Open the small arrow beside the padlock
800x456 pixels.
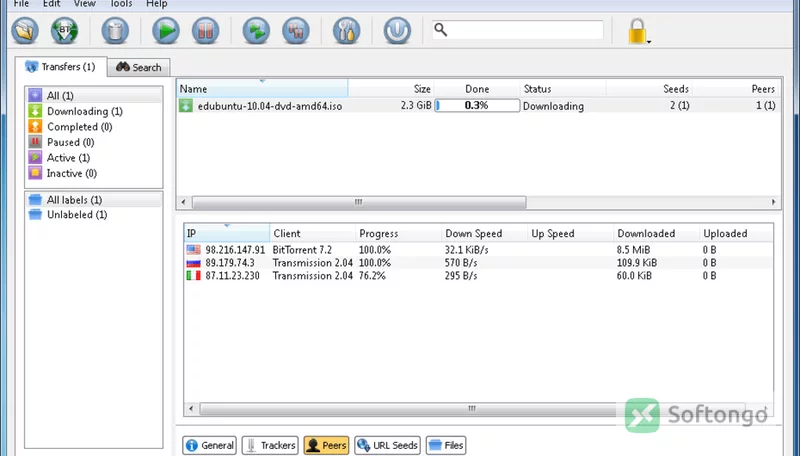649,42
